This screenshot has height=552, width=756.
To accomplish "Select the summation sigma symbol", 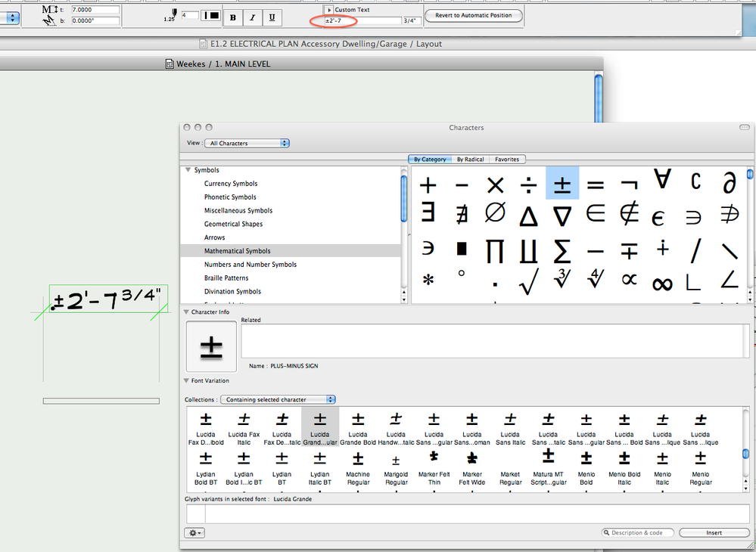I will point(562,249).
